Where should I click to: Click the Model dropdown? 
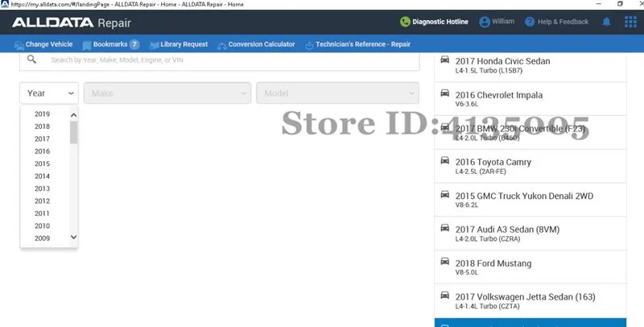click(337, 93)
